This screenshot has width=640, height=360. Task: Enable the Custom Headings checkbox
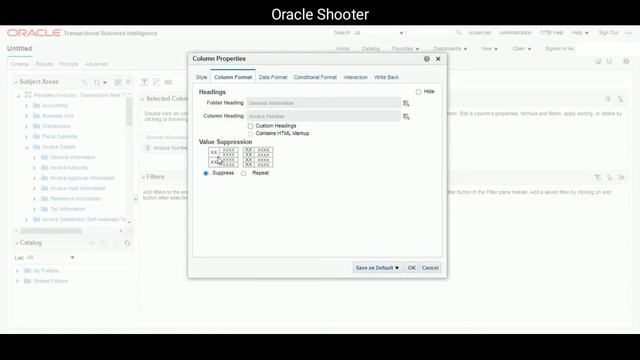(x=251, y=126)
